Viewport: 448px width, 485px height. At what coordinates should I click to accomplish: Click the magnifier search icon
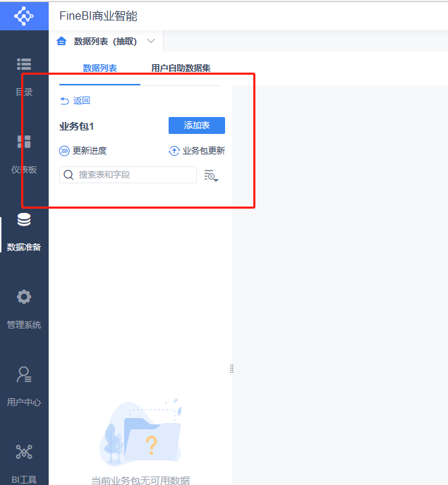(x=68, y=175)
